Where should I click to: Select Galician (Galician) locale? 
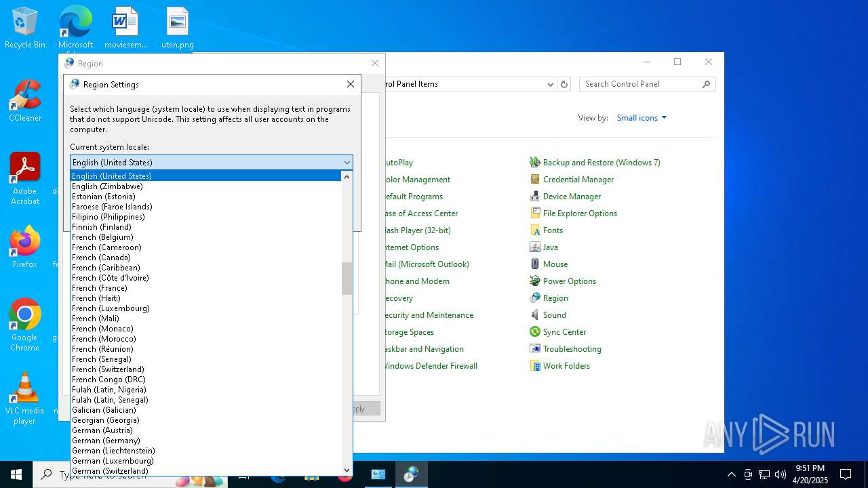click(x=205, y=410)
